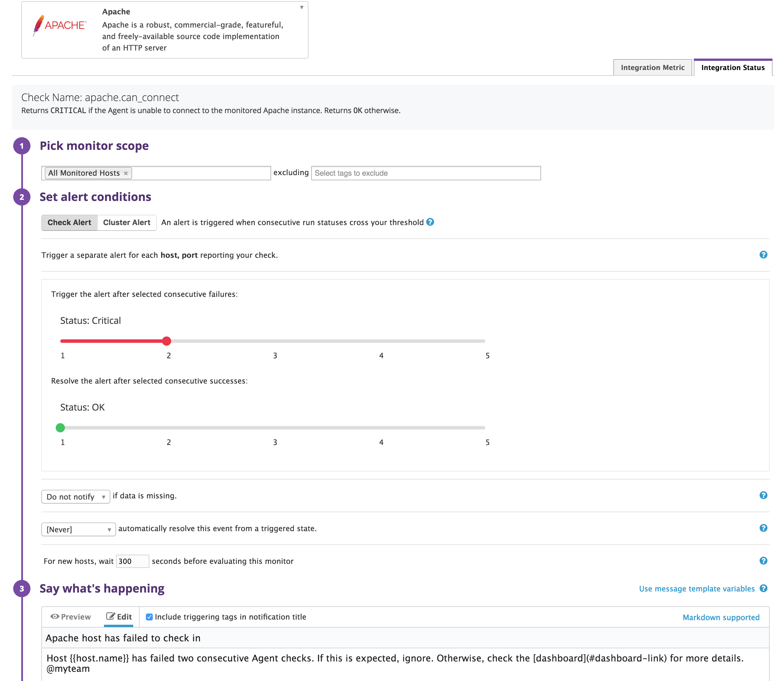Select the Edit pencil icon in message editor

[111, 616]
